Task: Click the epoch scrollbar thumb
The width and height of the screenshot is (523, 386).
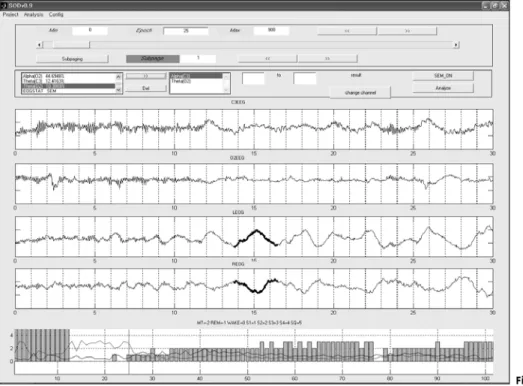Action: tap(71, 45)
